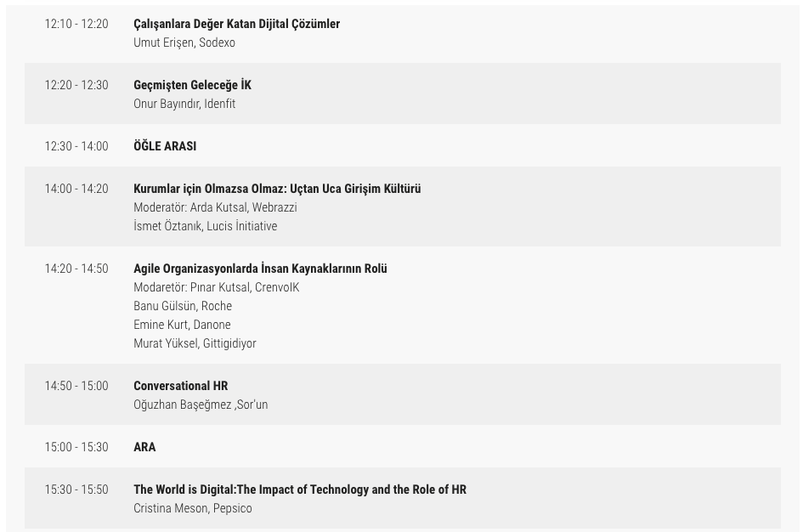The height and width of the screenshot is (532, 803).
Task: Open 'The World is Digital' session title
Action: 300,490
